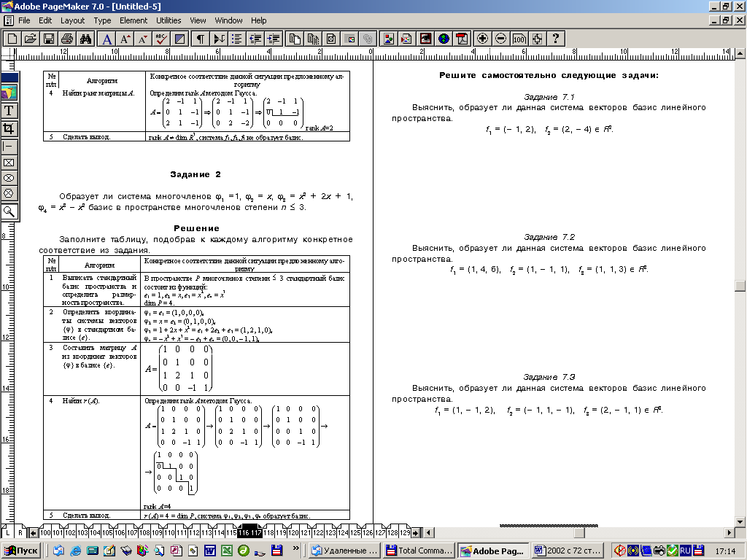Open Find with the binoculars icon
Image resolution: width=747 pixels, height=560 pixels.
(85, 39)
